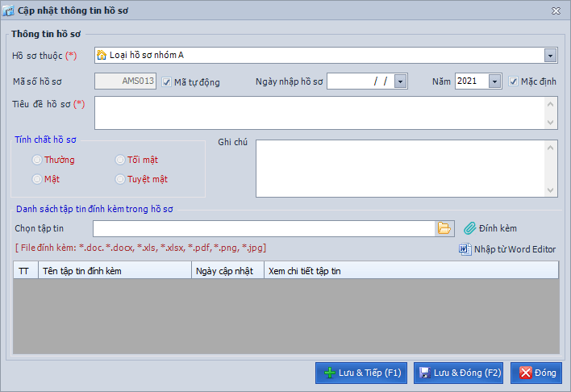
Task: Click the Tên tập tin đính kèm column header
Action: (x=114, y=271)
